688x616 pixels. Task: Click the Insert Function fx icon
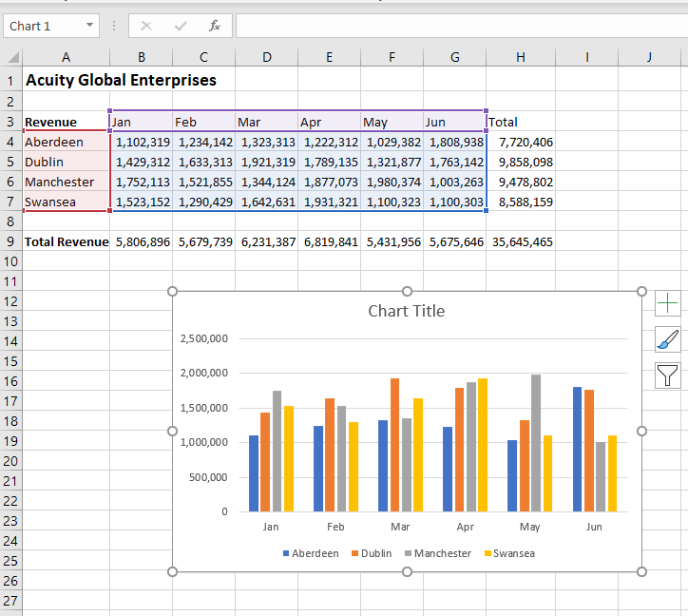pos(214,26)
